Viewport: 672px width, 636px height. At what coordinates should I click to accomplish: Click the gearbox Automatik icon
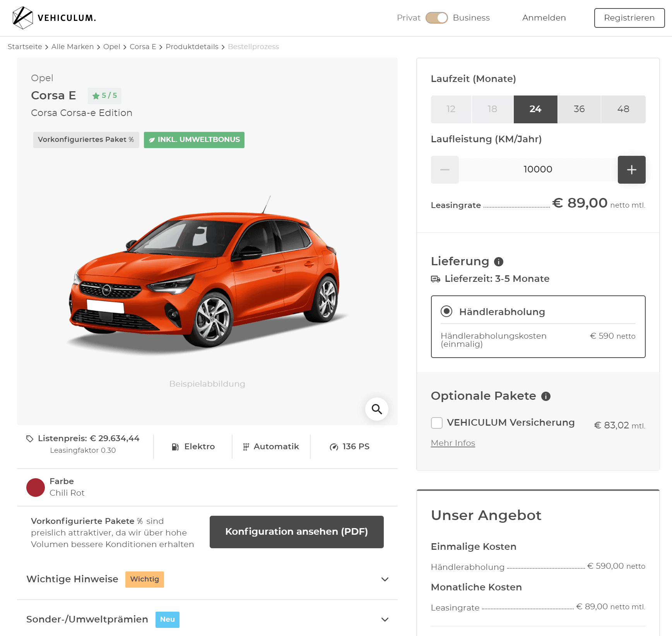point(246,447)
